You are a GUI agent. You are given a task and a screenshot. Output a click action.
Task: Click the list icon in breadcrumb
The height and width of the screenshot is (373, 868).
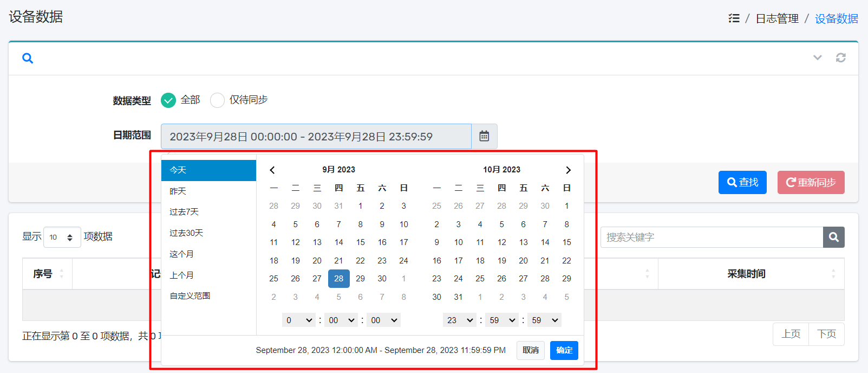tap(734, 18)
